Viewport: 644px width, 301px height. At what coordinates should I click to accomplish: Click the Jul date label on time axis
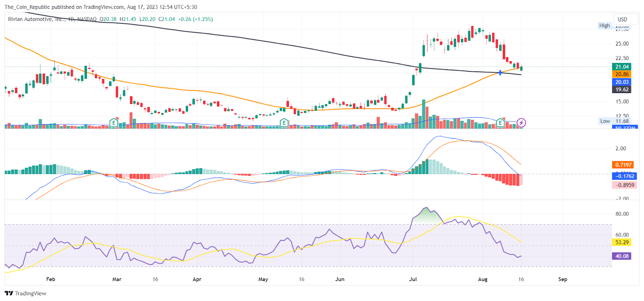coord(413,279)
